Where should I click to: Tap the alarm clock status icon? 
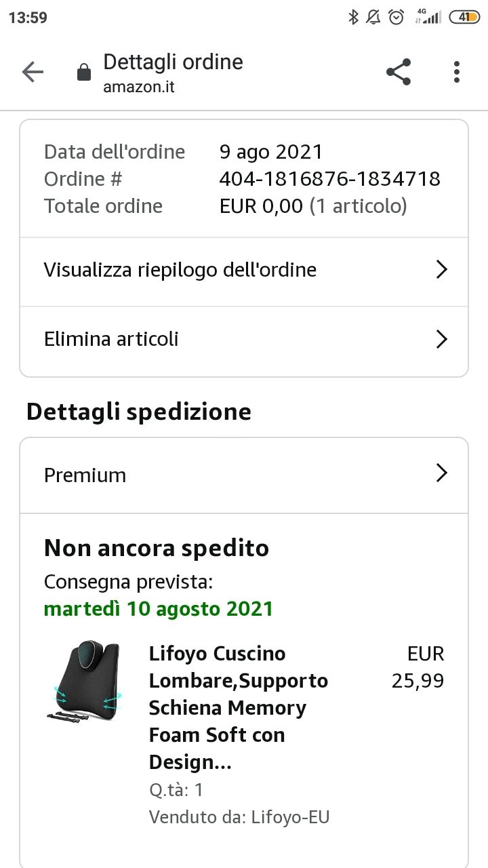coord(396,18)
